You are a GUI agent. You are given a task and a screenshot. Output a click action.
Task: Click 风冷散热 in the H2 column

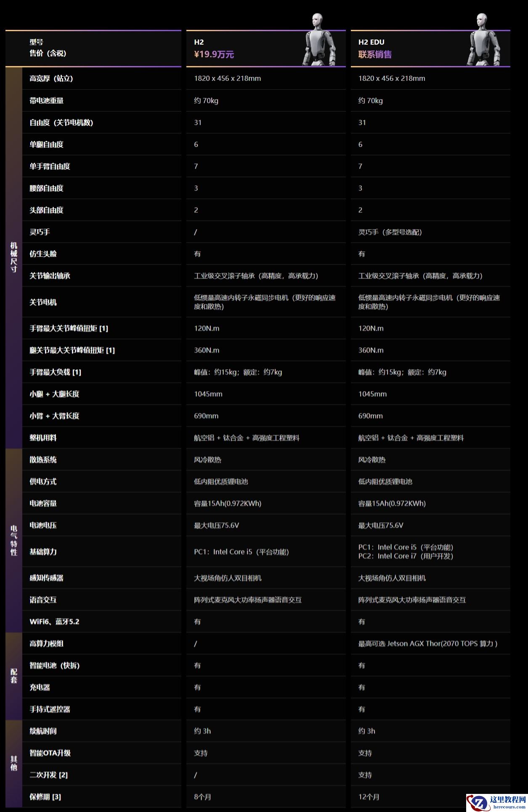207,460
